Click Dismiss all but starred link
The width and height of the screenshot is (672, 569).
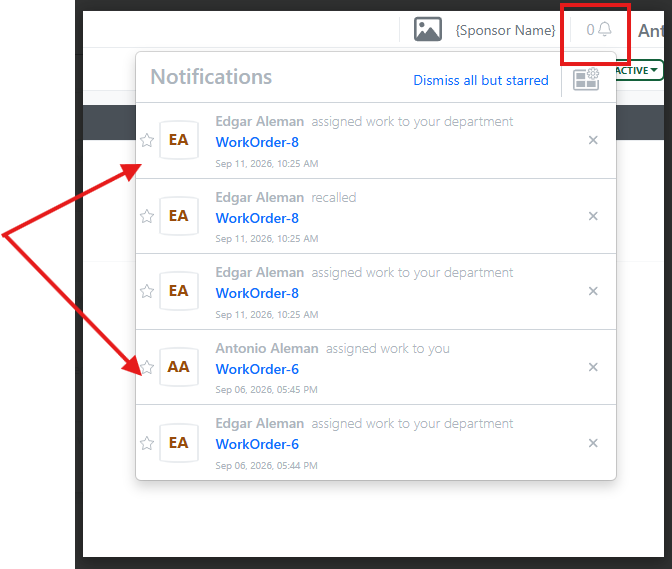(481, 80)
